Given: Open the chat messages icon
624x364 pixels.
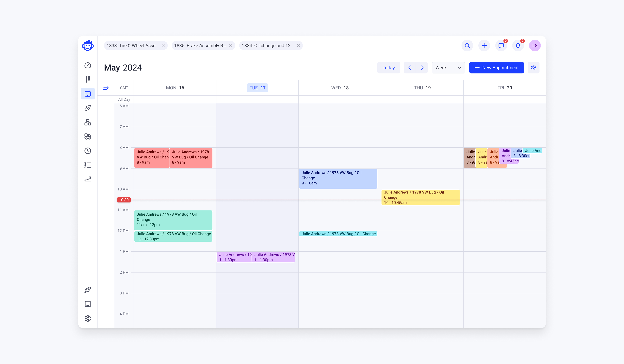Looking at the screenshot, I should (501, 45).
